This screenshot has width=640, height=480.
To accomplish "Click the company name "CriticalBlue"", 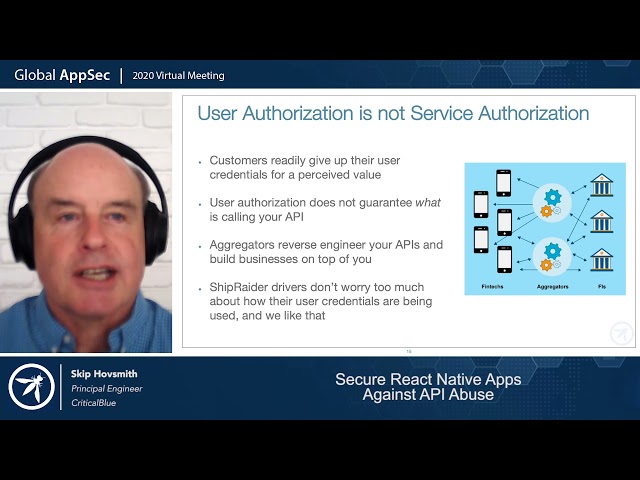I will point(93,403).
